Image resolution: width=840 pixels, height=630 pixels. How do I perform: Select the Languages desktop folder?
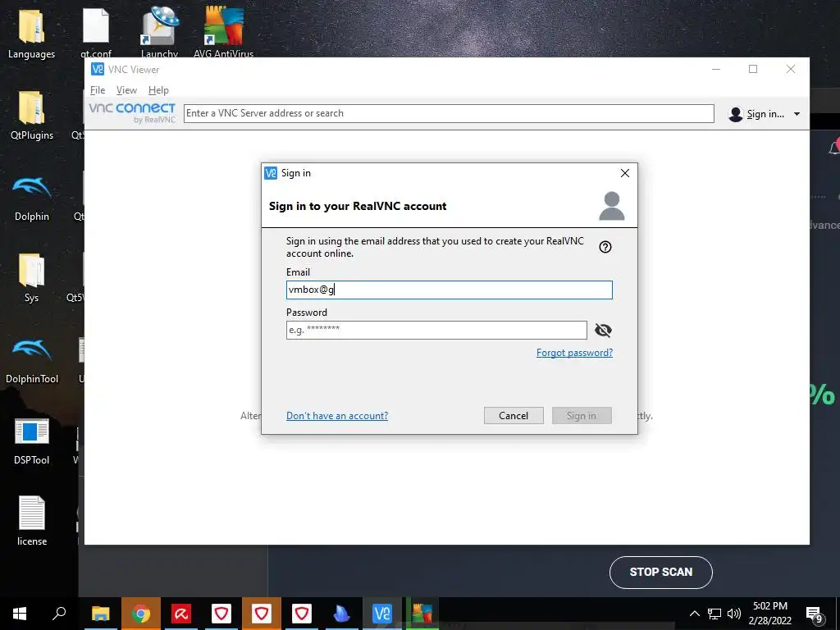pos(32,33)
